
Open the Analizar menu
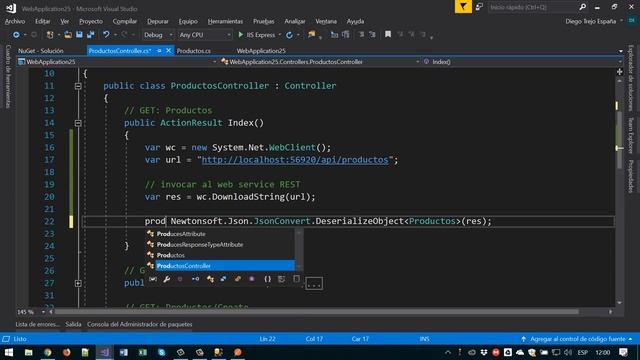tap(295, 21)
